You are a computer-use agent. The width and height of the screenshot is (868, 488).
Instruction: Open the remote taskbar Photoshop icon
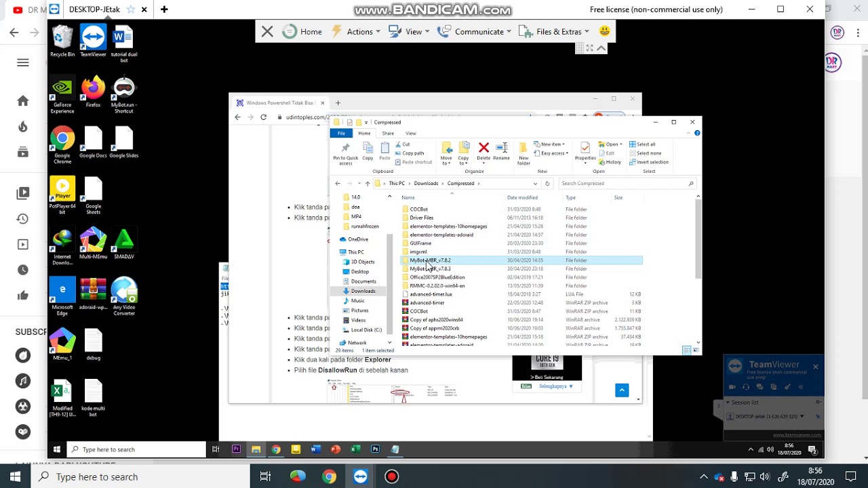click(x=375, y=449)
